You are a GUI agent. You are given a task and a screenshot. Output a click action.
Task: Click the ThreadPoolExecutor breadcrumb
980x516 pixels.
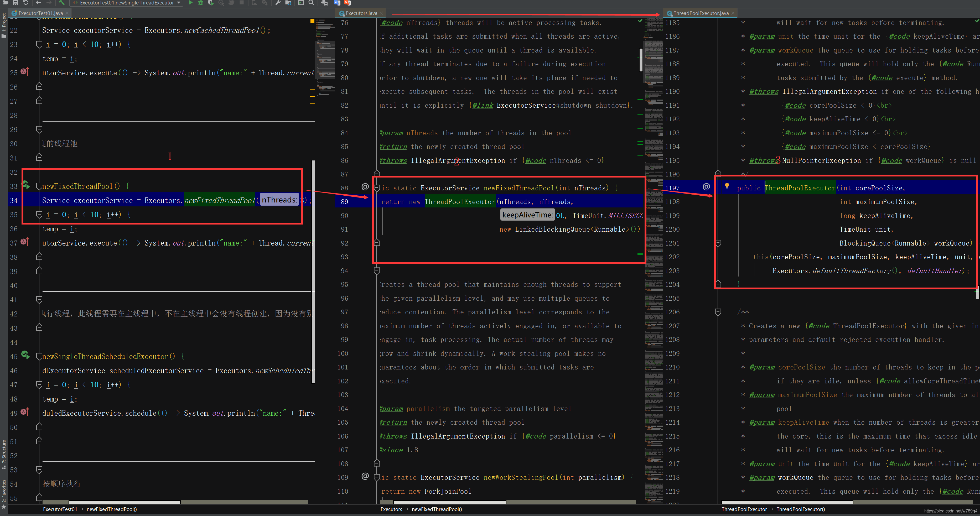pos(744,509)
